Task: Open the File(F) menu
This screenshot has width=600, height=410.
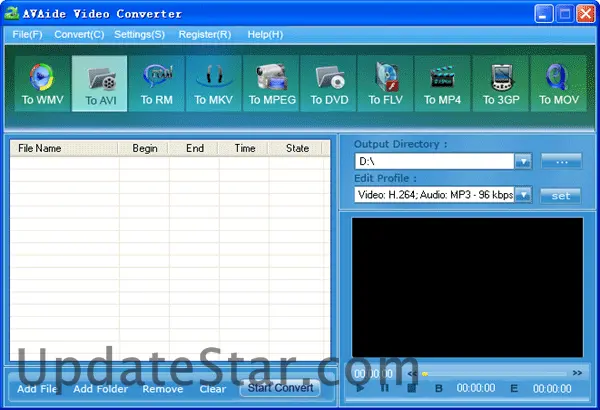Action: (27, 34)
